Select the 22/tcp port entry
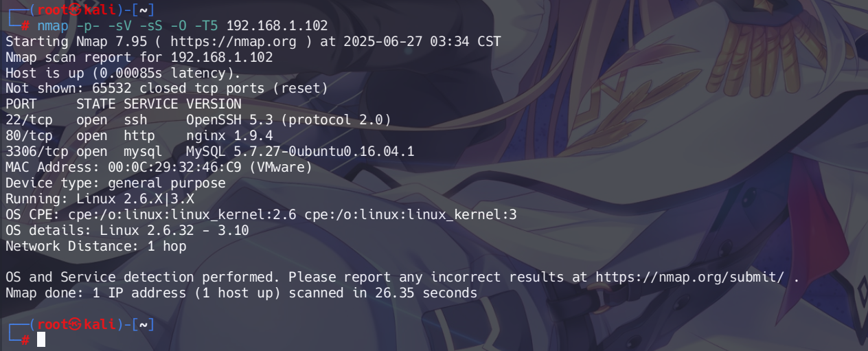This screenshot has height=351, width=868. [26, 120]
